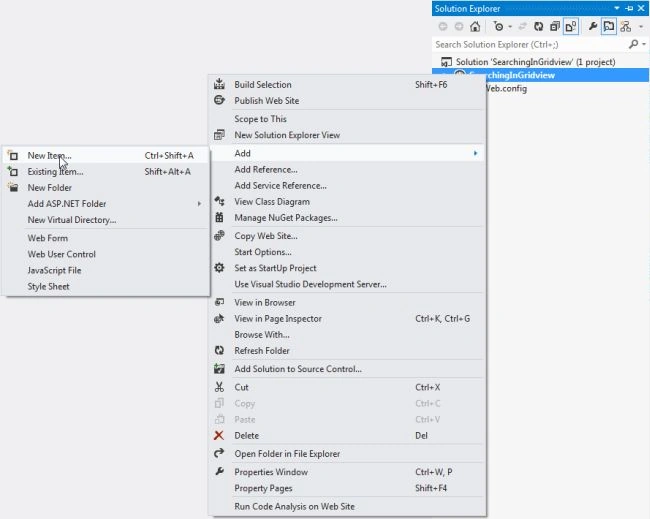The height and width of the screenshot is (519, 650).
Task: Open the Pending Changes Filter dropdown arrow
Action: [510, 27]
